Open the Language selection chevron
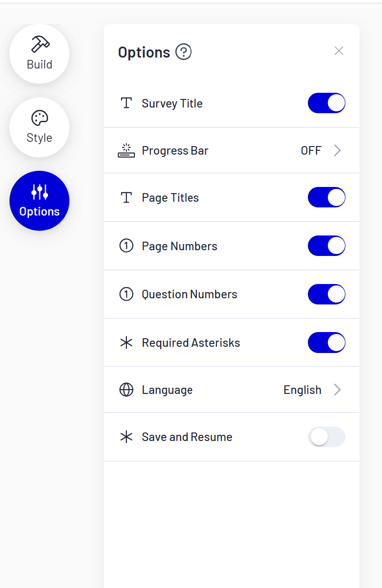The image size is (382, 588). point(337,390)
